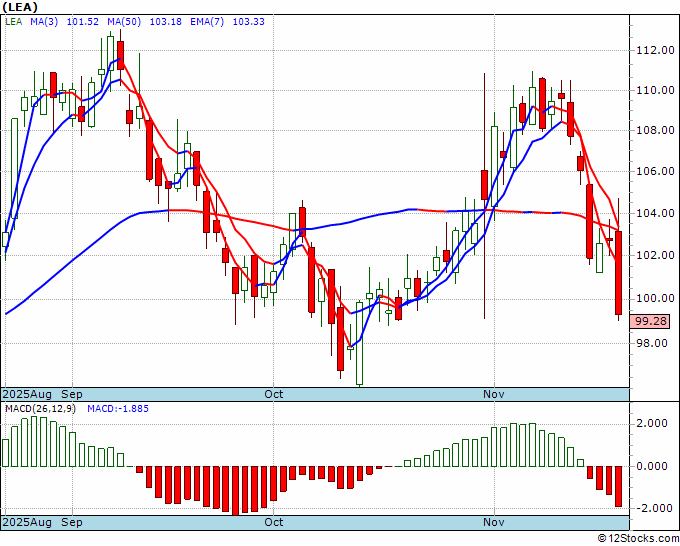The width and height of the screenshot is (680, 546).
Task: Click the MA(50) value 103.18
Action: [x=166, y=21]
